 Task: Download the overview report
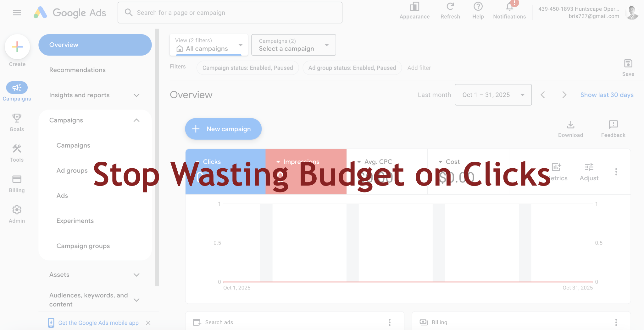point(570,125)
